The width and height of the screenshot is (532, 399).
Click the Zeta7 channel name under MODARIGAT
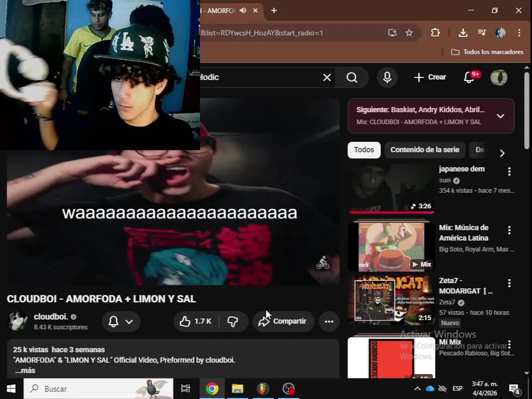447,303
